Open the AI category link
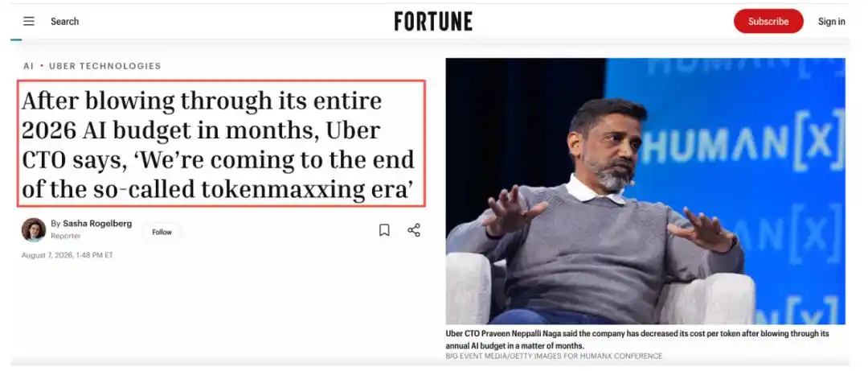868x371 pixels. [28, 66]
